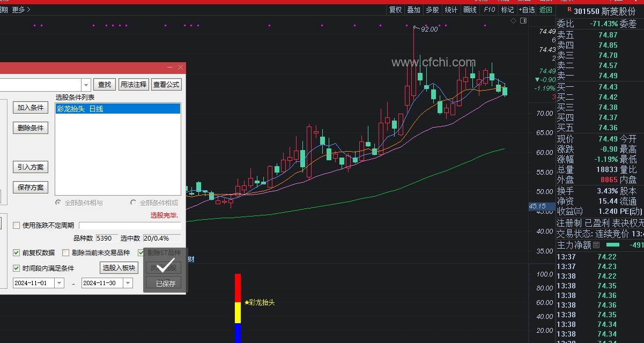The height and width of the screenshot is (343, 644).
Task: Click the 委比 -71.43% value
Action: (603, 24)
